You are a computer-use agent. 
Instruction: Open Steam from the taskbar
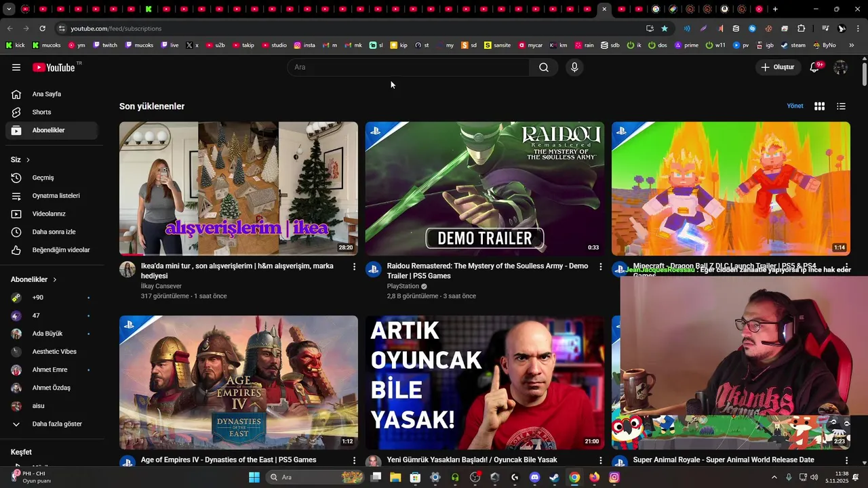coord(555,477)
